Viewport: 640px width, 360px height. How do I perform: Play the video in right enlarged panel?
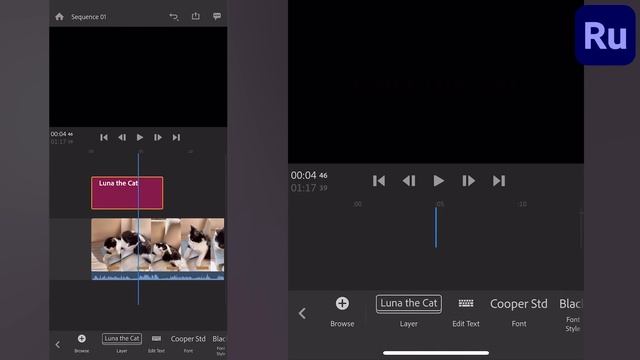[438, 180]
